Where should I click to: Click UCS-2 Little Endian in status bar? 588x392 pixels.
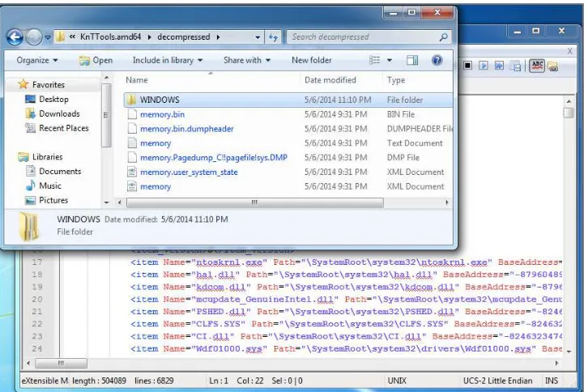[x=497, y=381]
